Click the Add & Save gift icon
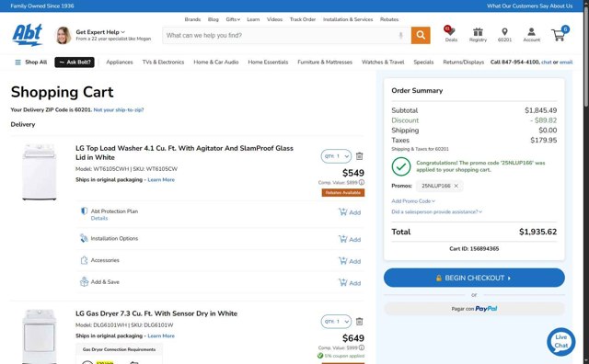 click(84, 282)
